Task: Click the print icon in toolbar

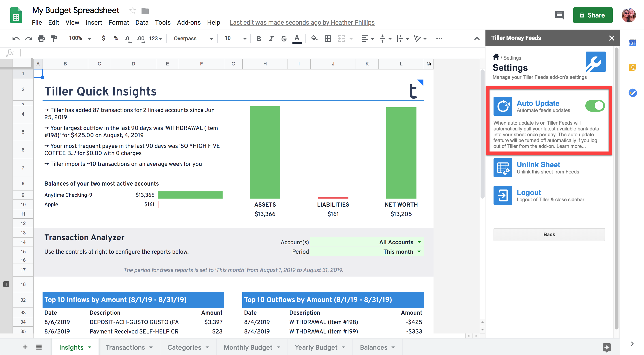Action: (41, 39)
